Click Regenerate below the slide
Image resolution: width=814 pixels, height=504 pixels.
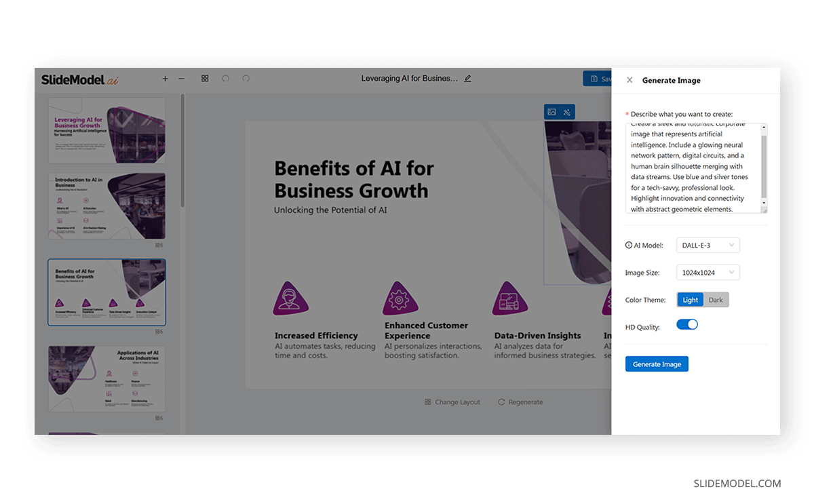[520, 402]
